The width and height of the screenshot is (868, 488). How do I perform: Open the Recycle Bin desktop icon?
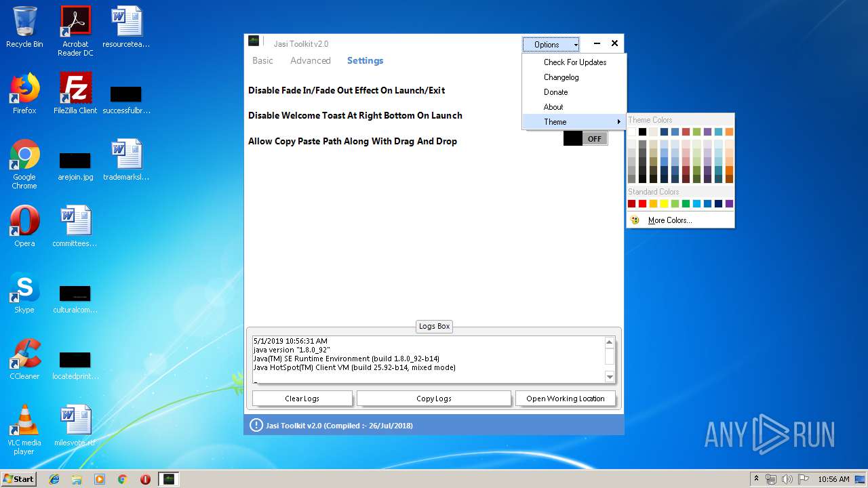(24, 27)
